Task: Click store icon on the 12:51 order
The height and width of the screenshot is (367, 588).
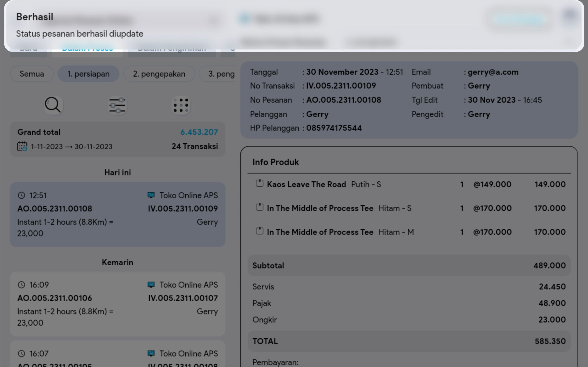Action: point(151,195)
